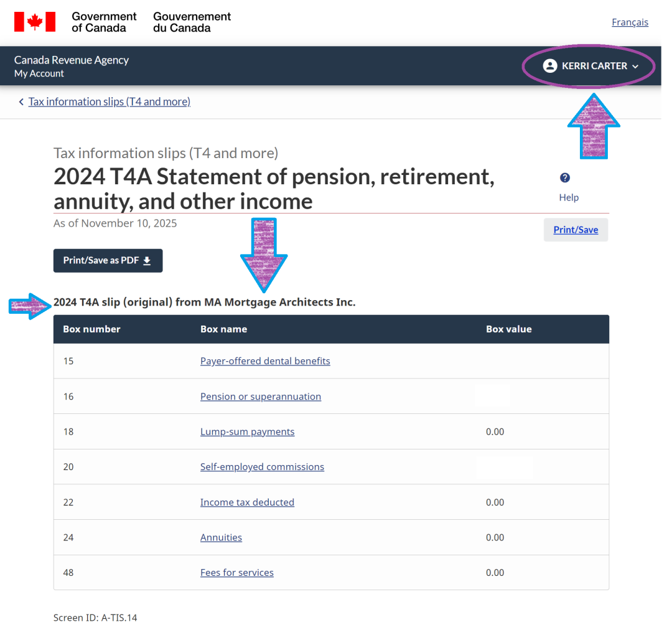Open Pension or superannuation link
672x630 pixels.
(261, 397)
